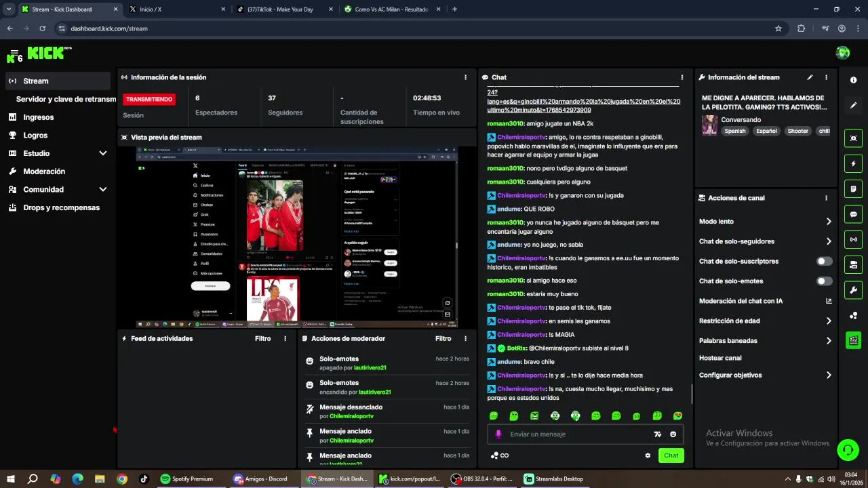Toggle the wrench stream info icon
The image size is (868, 488).
coord(853,290)
